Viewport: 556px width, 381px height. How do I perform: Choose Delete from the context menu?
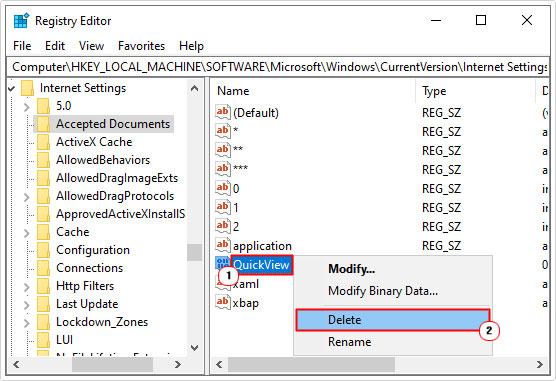(393, 320)
